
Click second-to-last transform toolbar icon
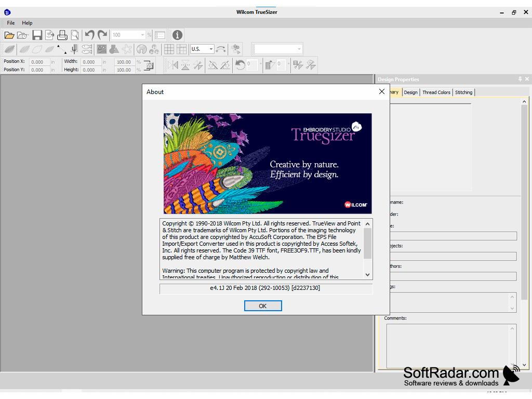click(x=298, y=65)
